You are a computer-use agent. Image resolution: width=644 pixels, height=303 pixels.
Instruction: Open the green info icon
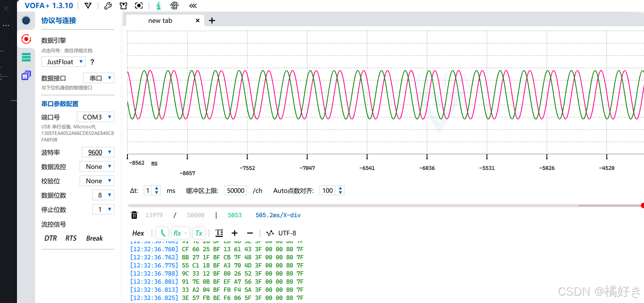point(158,5)
